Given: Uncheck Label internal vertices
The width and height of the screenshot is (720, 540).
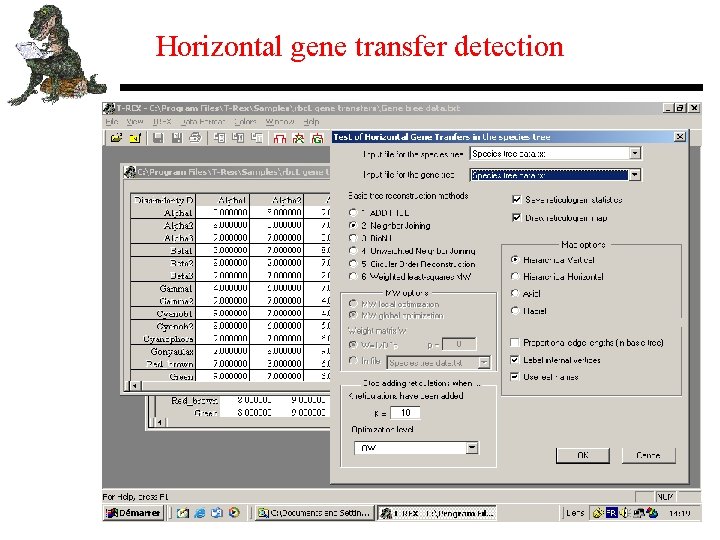Looking at the screenshot, I should [515, 360].
